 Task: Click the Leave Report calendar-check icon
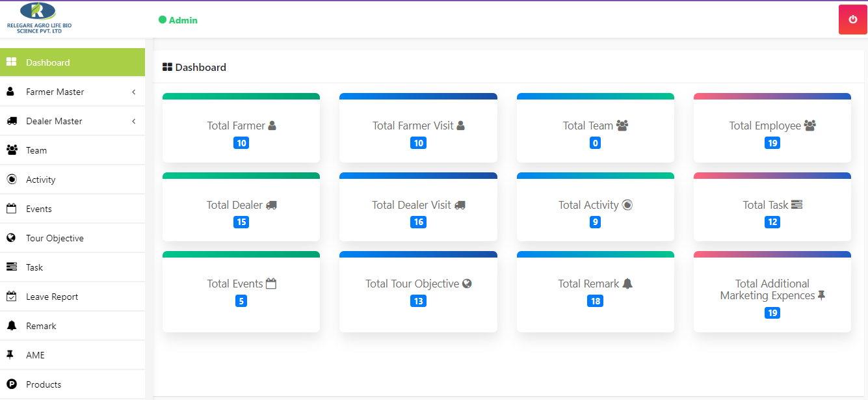click(11, 297)
